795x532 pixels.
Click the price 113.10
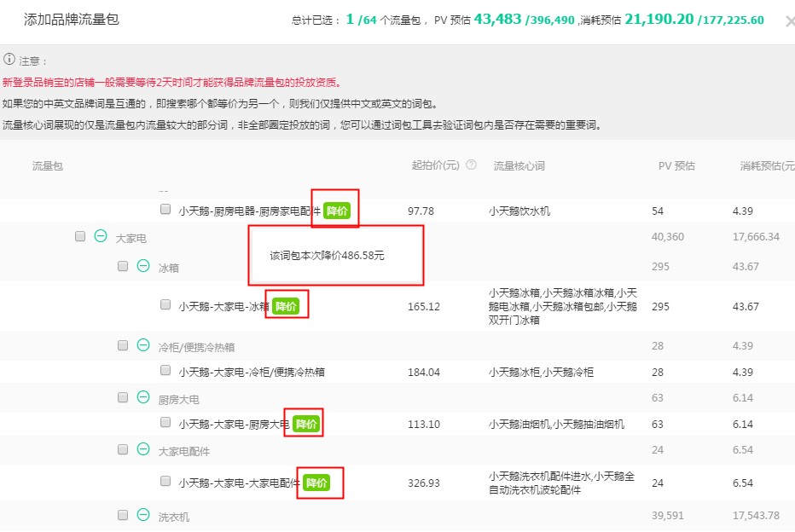click(424, 424)
